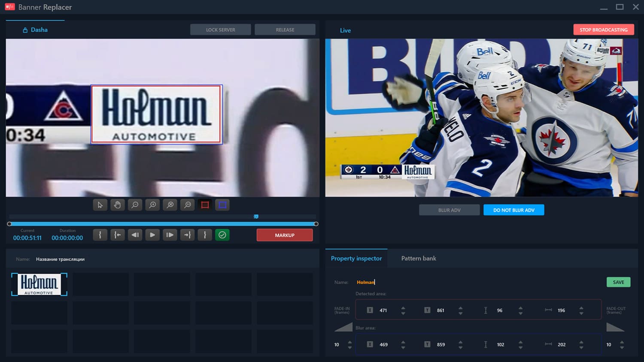This screenshot has width=644, height=362.
Task: Click the broadcast name field Название трансляции
Action: (x=60, y=259)
